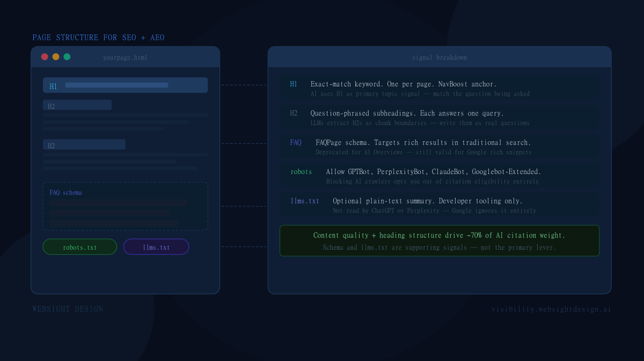644x361 pixels.
Task: Click the WEBSIGHT DESIGN footer text
Action: [68, 309]
